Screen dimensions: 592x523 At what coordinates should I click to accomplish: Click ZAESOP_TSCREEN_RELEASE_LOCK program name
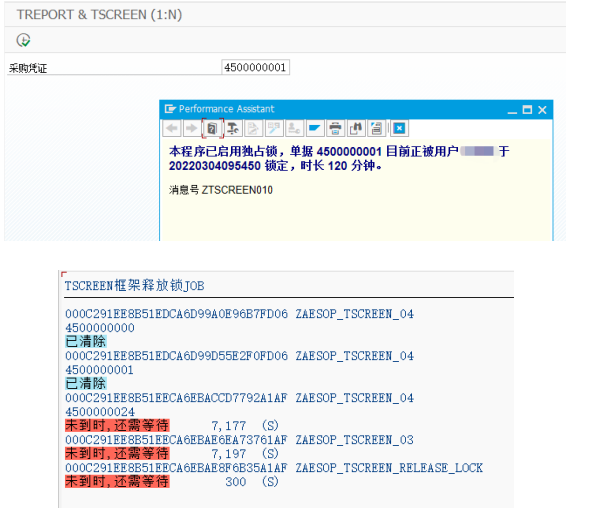(389, 467)
